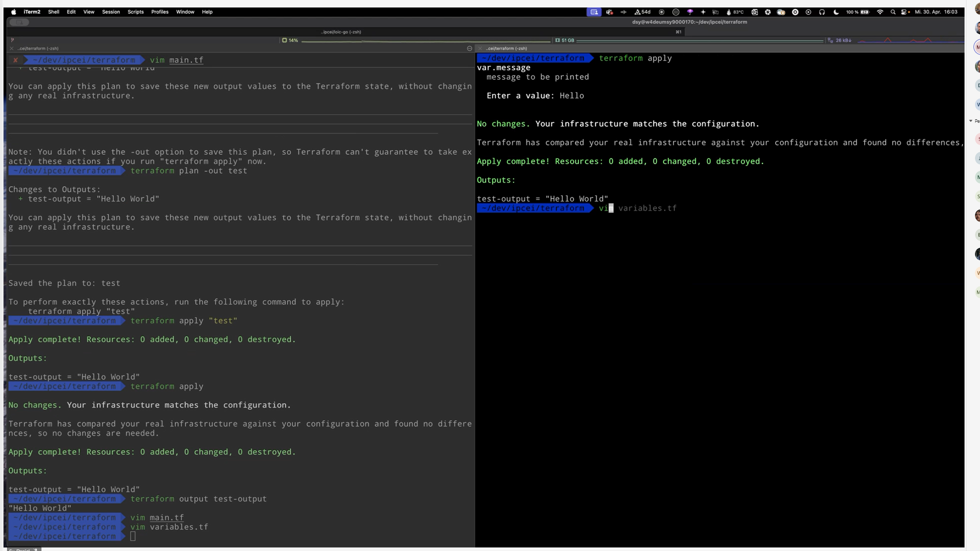Click 'terraform output test-output' command text

click(198, 499)
